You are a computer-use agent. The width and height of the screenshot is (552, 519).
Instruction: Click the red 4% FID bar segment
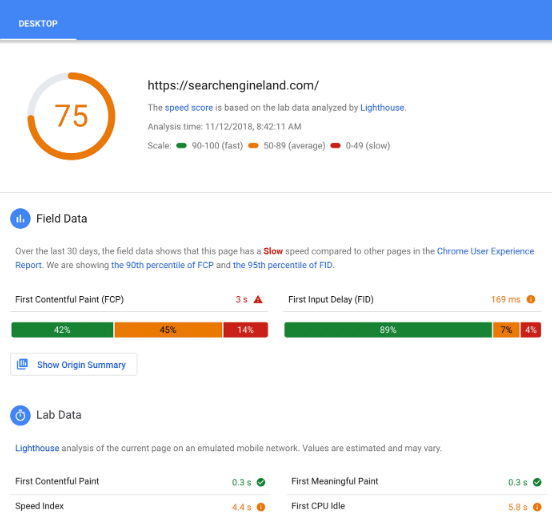pyautogui.click(x=531, y=330)
